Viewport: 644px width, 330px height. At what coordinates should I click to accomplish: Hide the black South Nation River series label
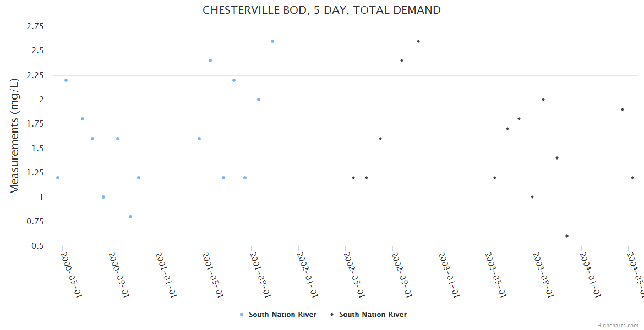point(373,315)
